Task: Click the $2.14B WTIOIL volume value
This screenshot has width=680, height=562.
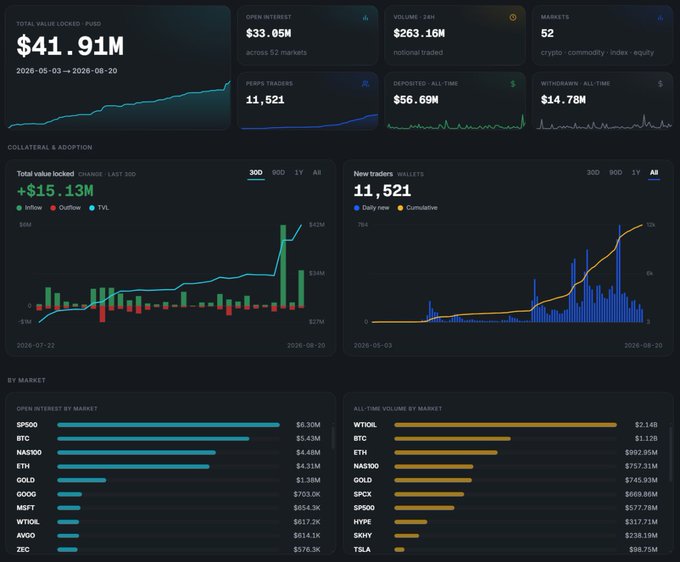Action: (x=646, y=425)
